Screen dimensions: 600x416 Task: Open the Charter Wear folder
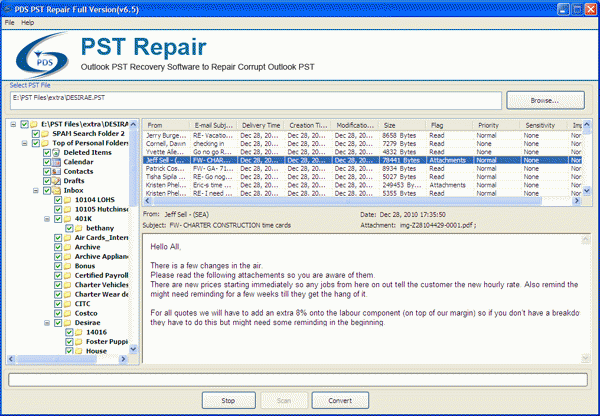(101, 294)
